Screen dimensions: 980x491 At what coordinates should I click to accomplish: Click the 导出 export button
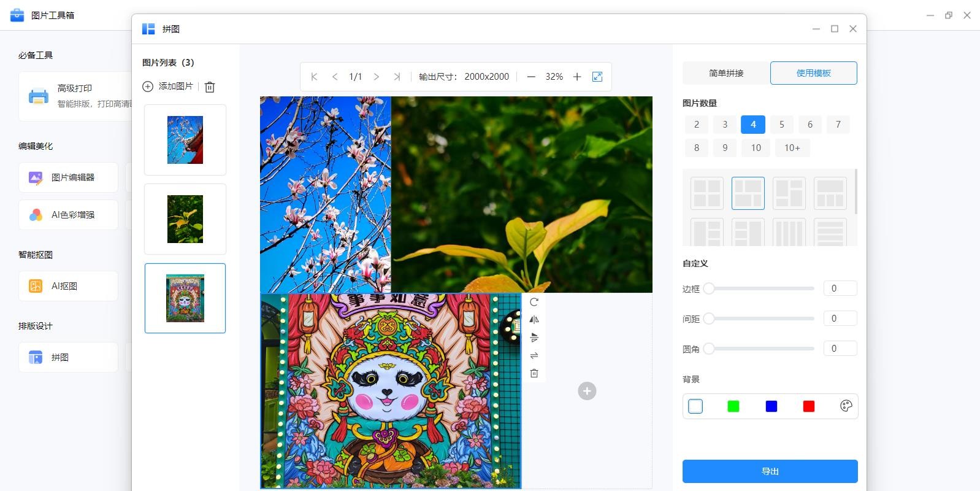[x=770, y=471]
